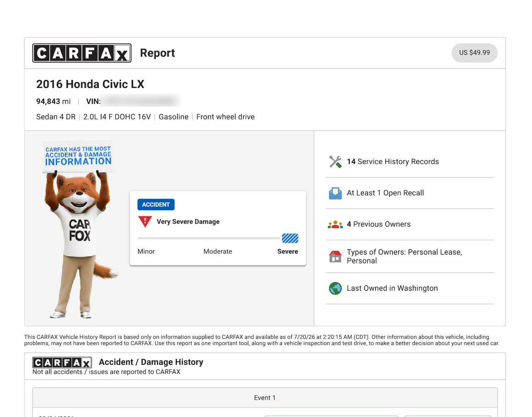Click the house icon for owner types
The image size is (532, 417).
(335, 256)
